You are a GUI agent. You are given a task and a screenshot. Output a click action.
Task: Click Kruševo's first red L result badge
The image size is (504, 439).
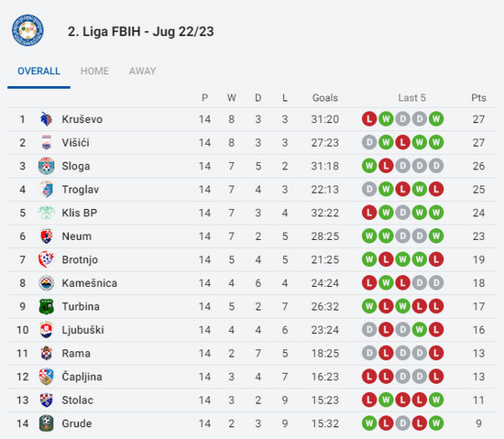pos(369,119)
